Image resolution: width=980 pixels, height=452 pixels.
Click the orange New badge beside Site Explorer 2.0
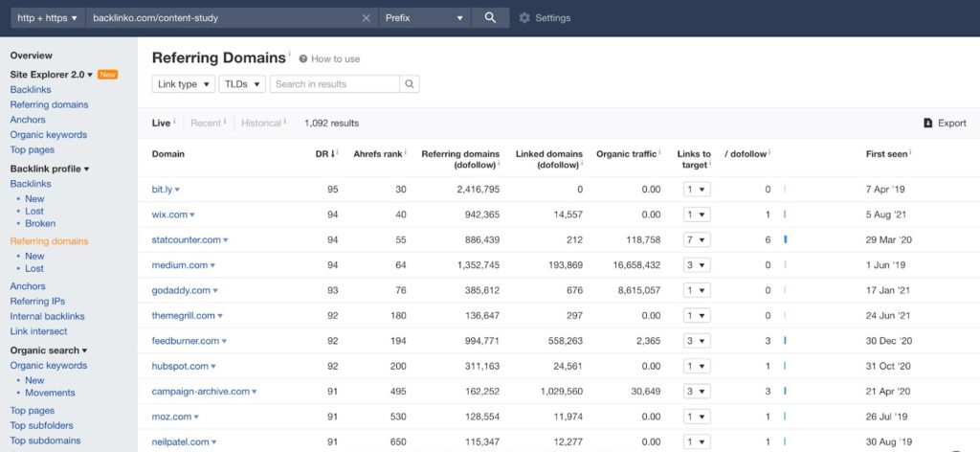pyautogui.click(x=107, y=75)
